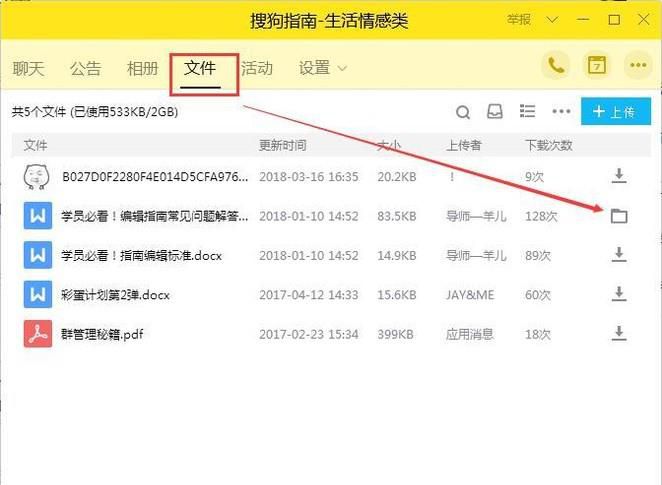This screenshot has height=485, width=662.
Task: Expand the 设置 dropdown
Action: pos(323,68)
